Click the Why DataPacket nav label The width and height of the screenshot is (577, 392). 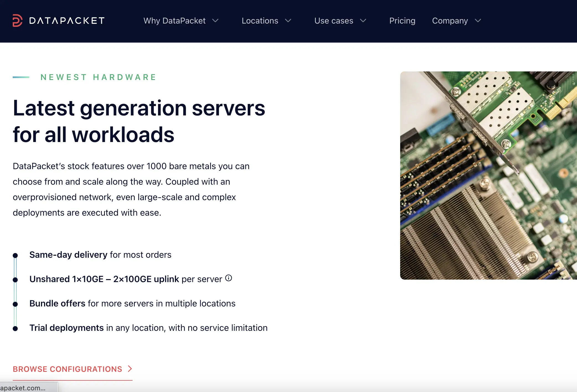tap(174, 21)
